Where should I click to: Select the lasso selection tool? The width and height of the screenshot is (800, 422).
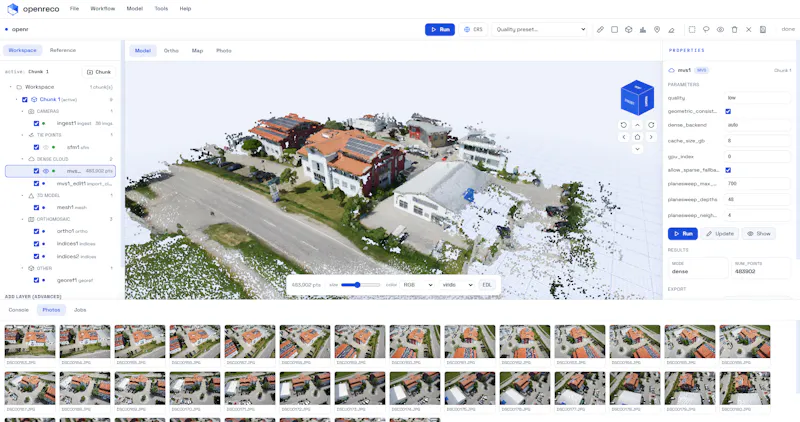pyautogui.click(x=706, y=30)
